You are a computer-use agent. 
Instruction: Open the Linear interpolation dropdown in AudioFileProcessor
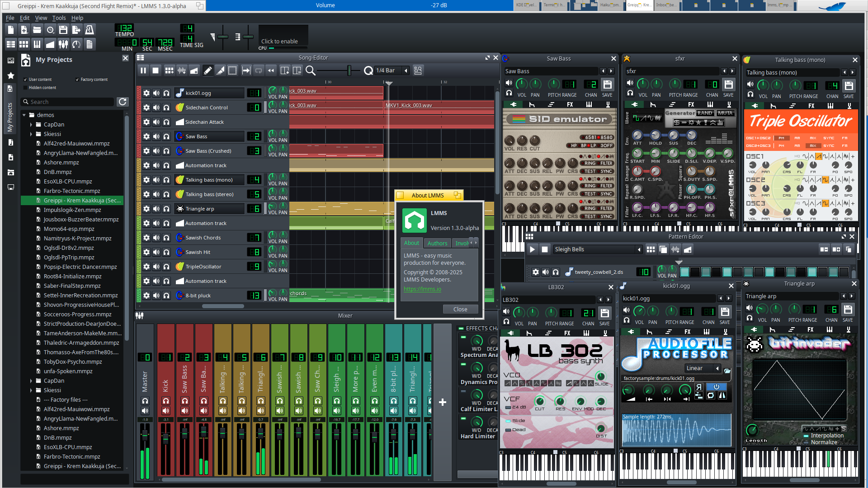[x=703, y=368]
